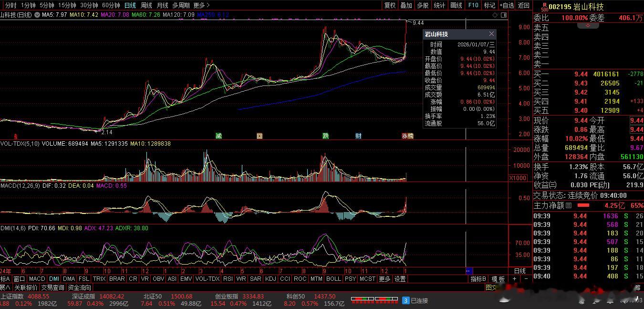Activate 画线 drawing tool
This screenshot has width=644, height=309.
[457, 5]
